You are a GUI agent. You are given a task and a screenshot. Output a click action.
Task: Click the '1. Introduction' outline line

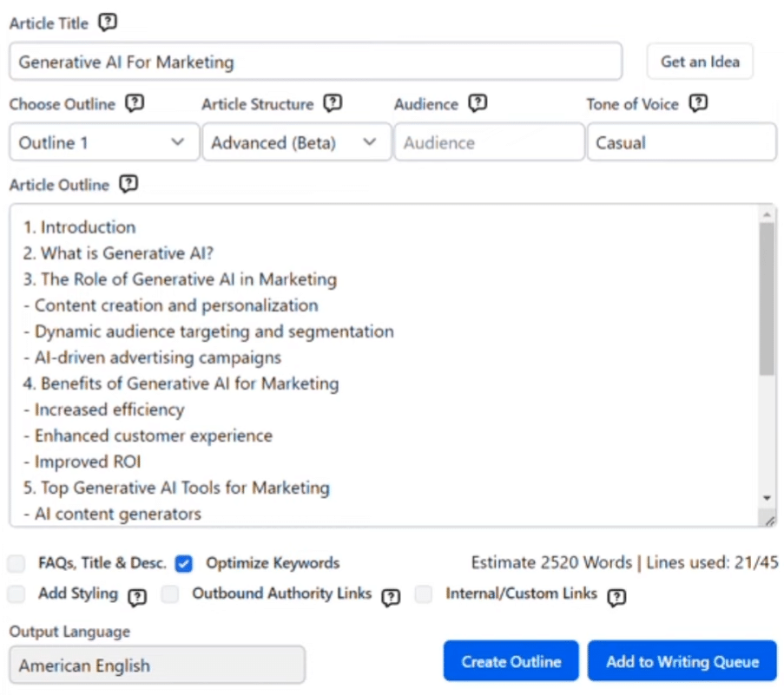(x=80, y=227)
